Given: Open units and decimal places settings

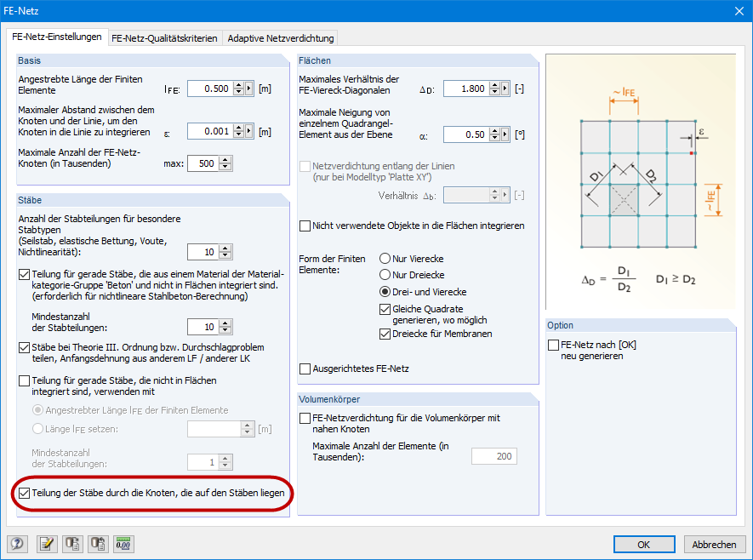Looking at the screenshot, I should point(123,544).
